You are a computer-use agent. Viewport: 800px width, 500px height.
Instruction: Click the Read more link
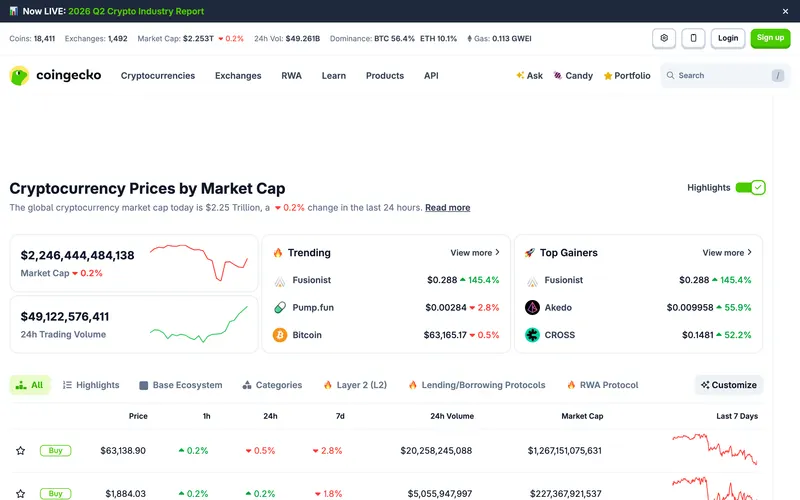coord(447,208)
